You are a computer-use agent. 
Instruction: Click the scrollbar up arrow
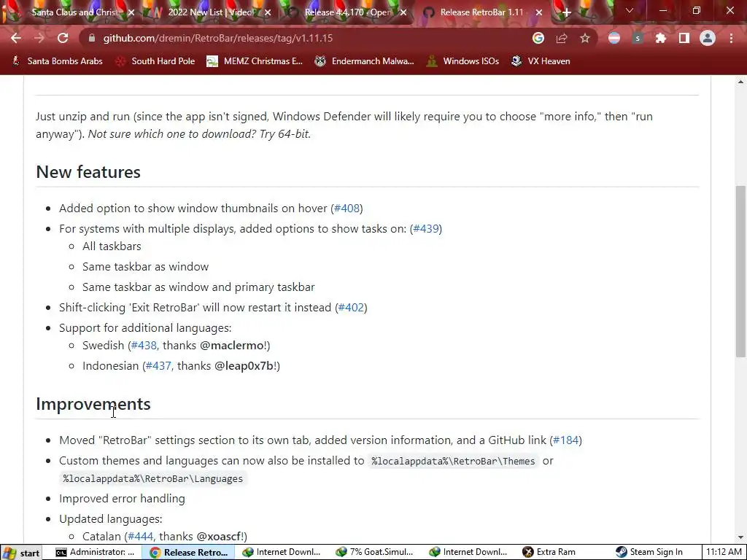click(x=740, y=82)
